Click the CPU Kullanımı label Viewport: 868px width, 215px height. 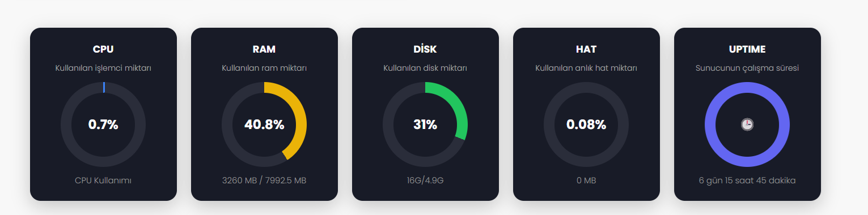[103, 180]
